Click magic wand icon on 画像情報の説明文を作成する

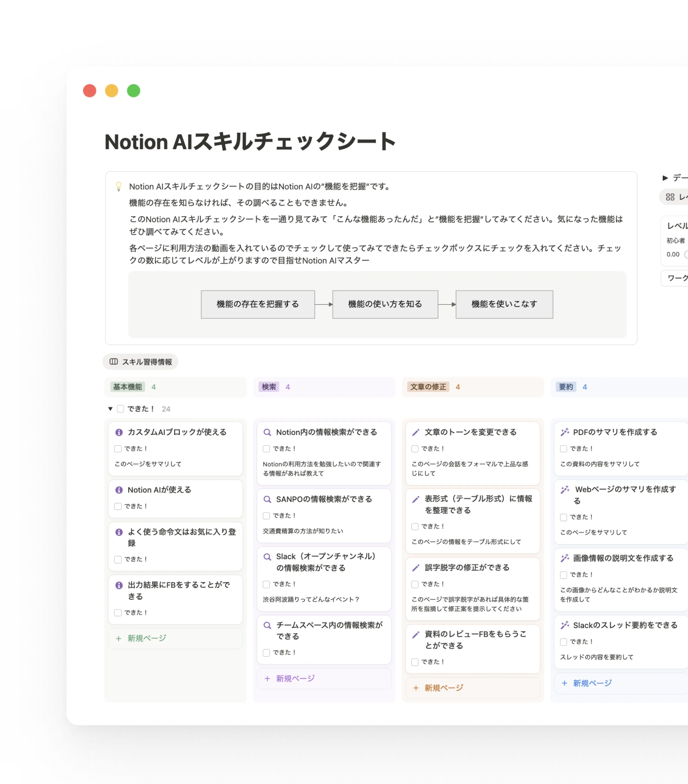pyautogui.click(x=565, y=558)
